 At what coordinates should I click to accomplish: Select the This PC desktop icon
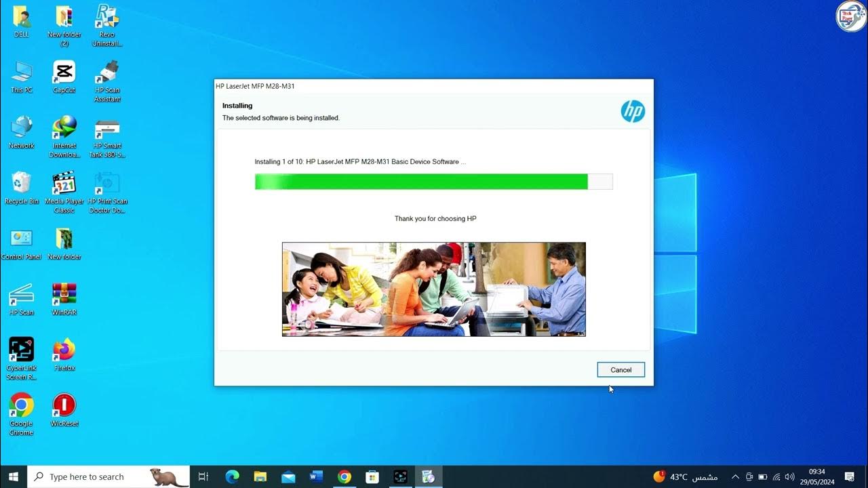coord(22,77)
